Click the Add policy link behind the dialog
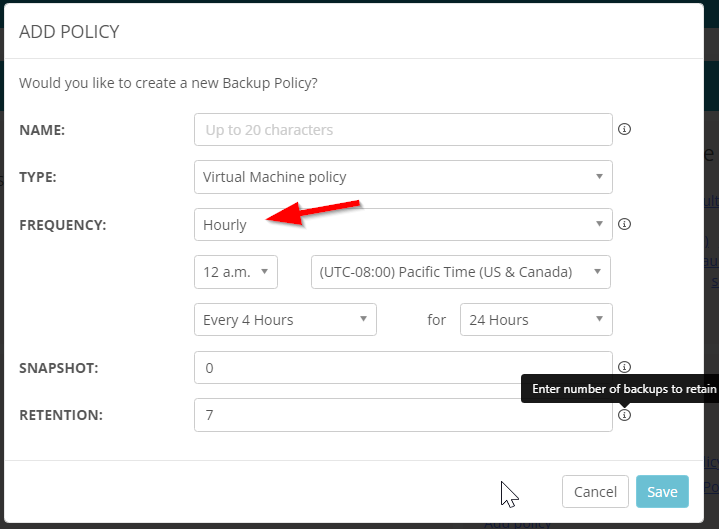 tap(517, 523)
